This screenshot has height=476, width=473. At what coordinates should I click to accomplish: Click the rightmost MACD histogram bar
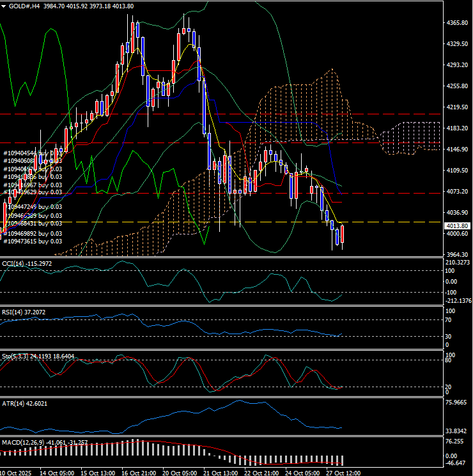pyautogui.click(x=343, y=460)
